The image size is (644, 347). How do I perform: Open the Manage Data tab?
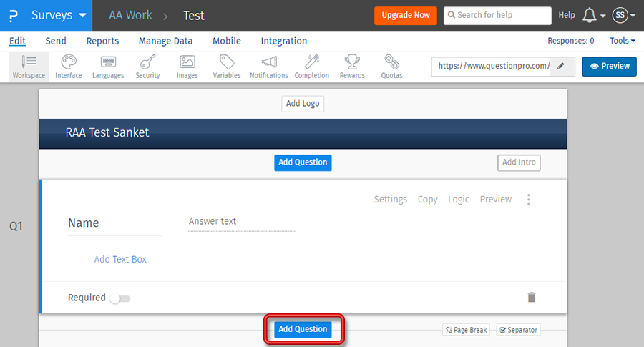pyautogui.click(x=165, y=41)
